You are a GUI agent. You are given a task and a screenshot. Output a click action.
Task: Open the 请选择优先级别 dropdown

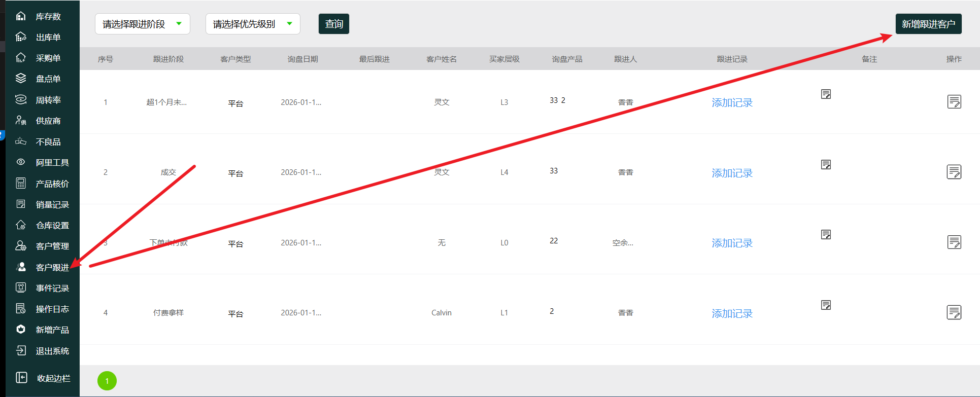point(252,24)
